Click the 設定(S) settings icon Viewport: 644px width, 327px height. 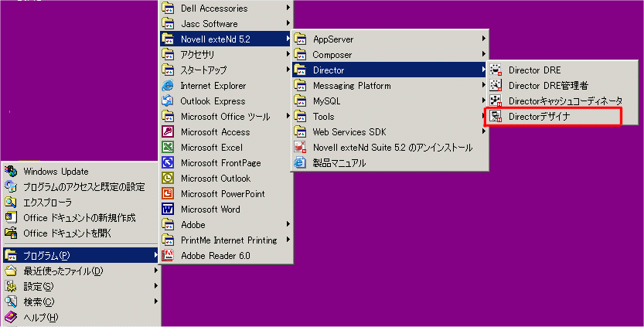11,286
